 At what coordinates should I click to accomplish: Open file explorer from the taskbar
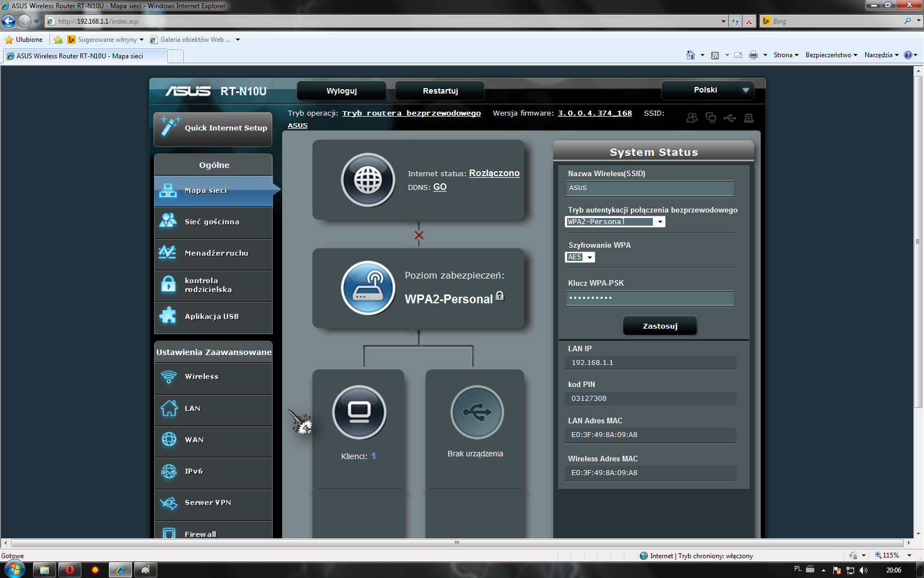pos(44,570)
